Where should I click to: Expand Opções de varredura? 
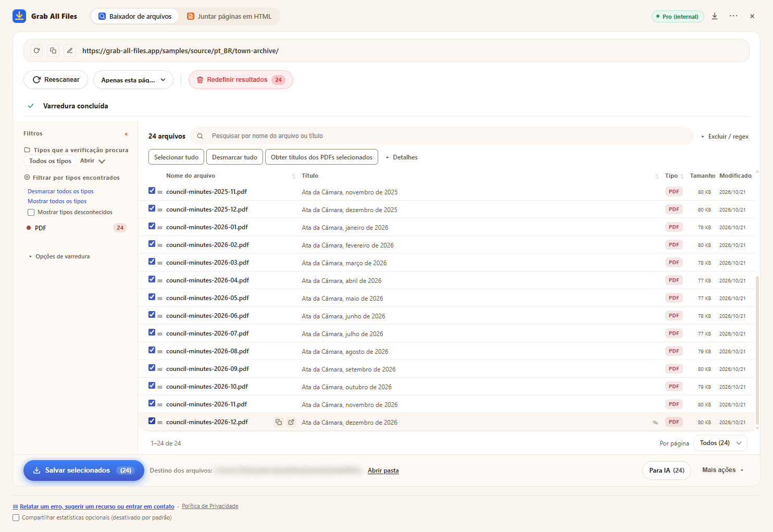[59, 256]
